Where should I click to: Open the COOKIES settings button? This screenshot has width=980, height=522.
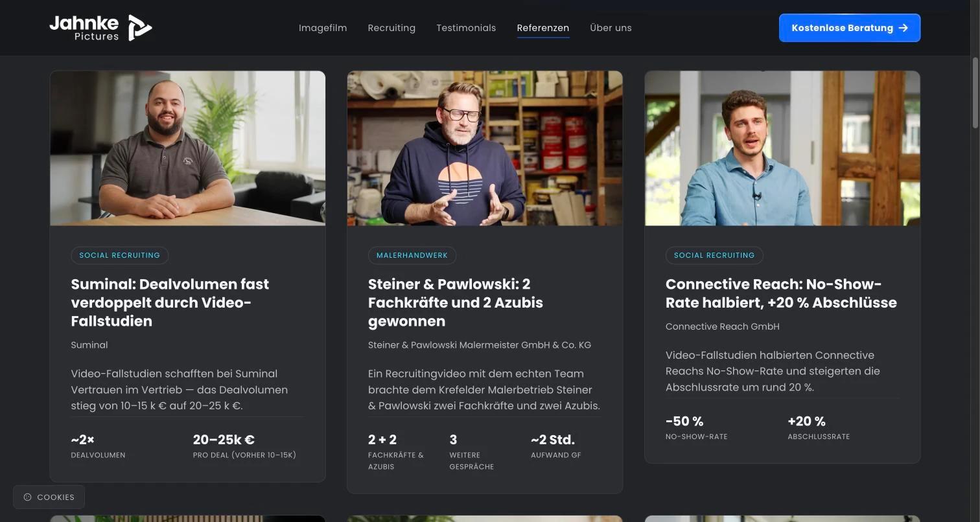49,497
